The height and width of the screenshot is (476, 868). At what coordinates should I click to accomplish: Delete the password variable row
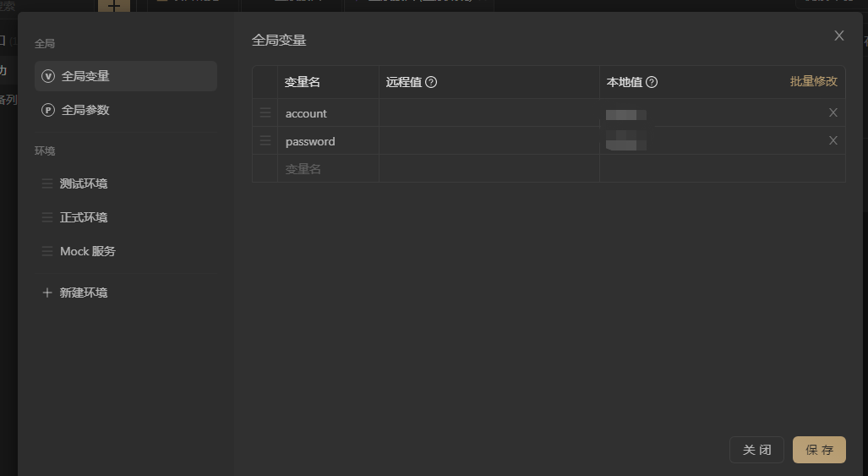tap(833, 140)
